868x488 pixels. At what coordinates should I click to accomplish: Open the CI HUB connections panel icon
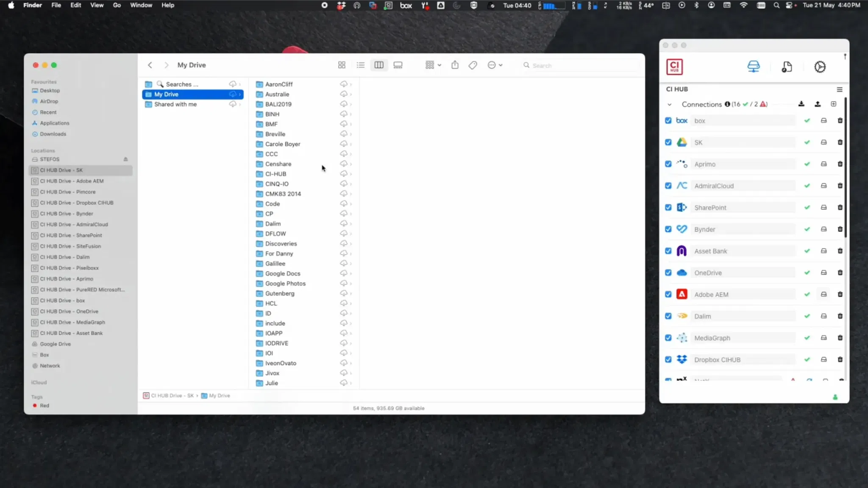click(753, 67)
